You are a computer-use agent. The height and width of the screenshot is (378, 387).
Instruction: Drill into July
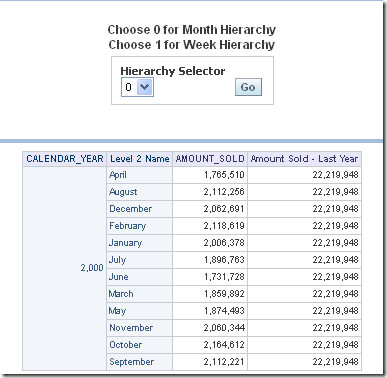pyautogui.click(x=117, y=260)
